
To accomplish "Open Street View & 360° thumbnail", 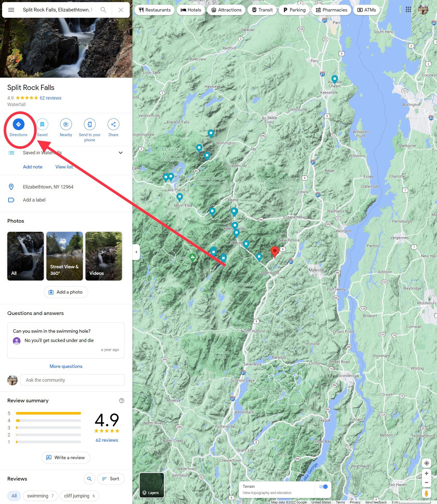I will (x=65, y=256).
